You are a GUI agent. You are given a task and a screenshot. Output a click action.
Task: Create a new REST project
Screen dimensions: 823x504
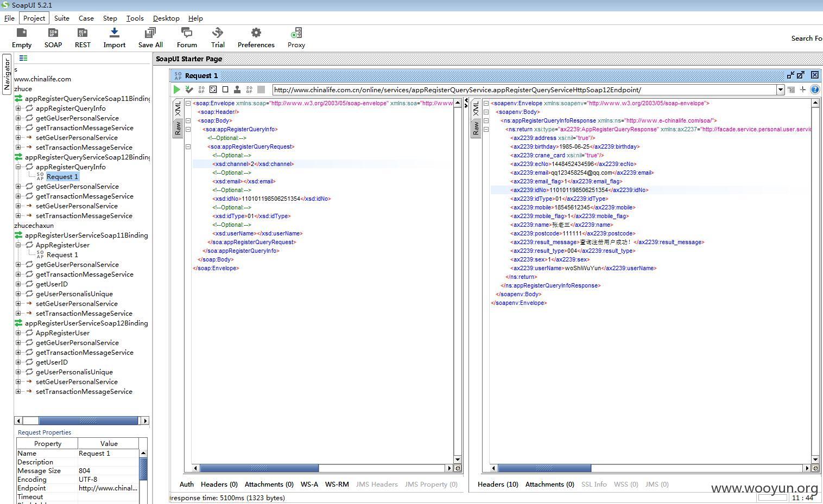point(83,38)
